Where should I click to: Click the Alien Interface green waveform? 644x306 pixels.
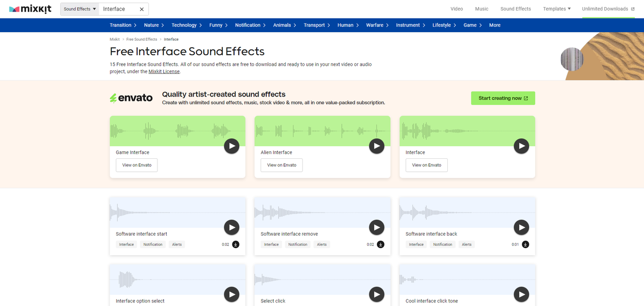click(x=323, y=131)
